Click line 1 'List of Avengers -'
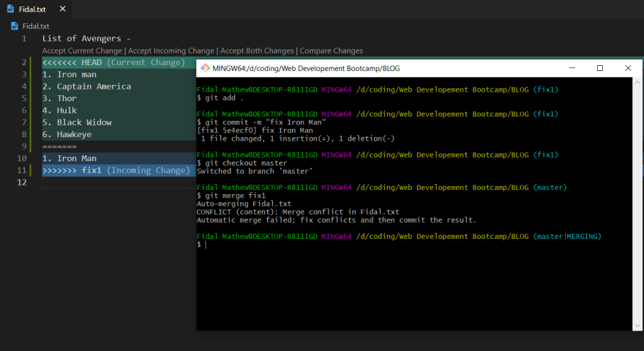 coord(86,38)
